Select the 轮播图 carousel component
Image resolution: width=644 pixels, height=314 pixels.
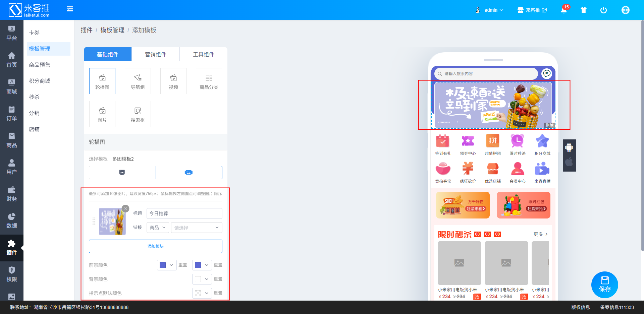[x=102, y=81]
